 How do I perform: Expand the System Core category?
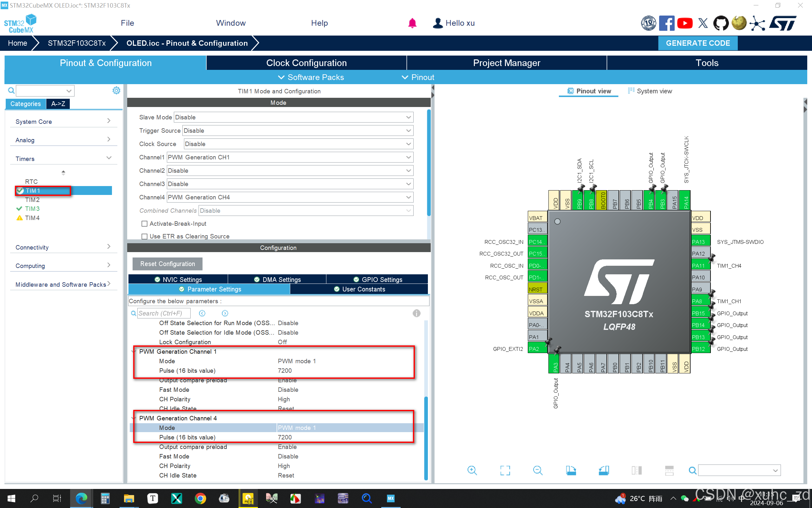63,121
